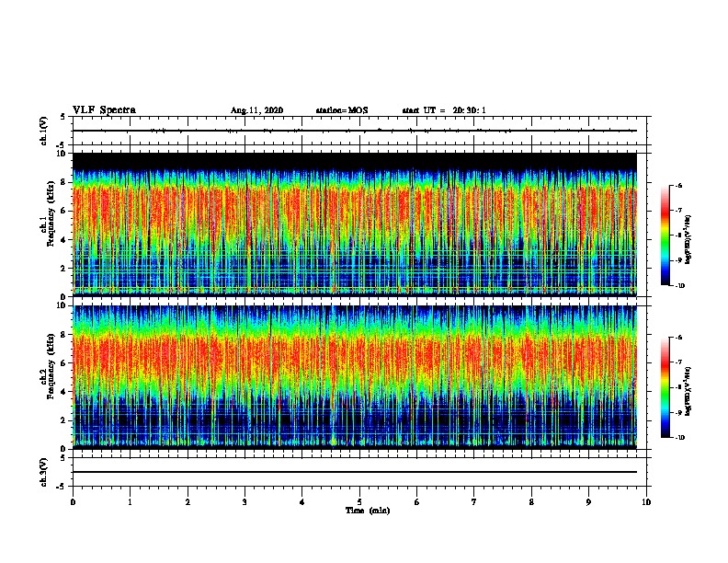
Task: Click time axis tick label "0"
Action: (x=73, y=502)
